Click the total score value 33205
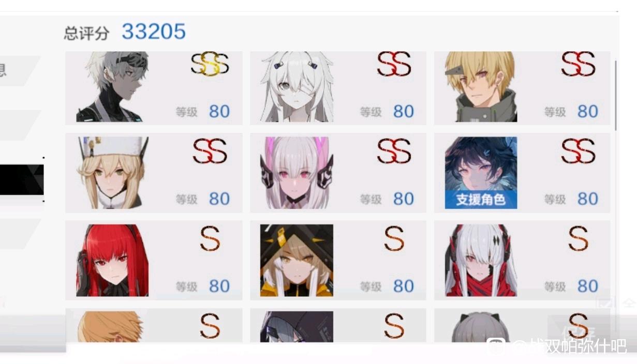This screenshot has height=364, width=637. pyautogui.click(x=154, y=32)
